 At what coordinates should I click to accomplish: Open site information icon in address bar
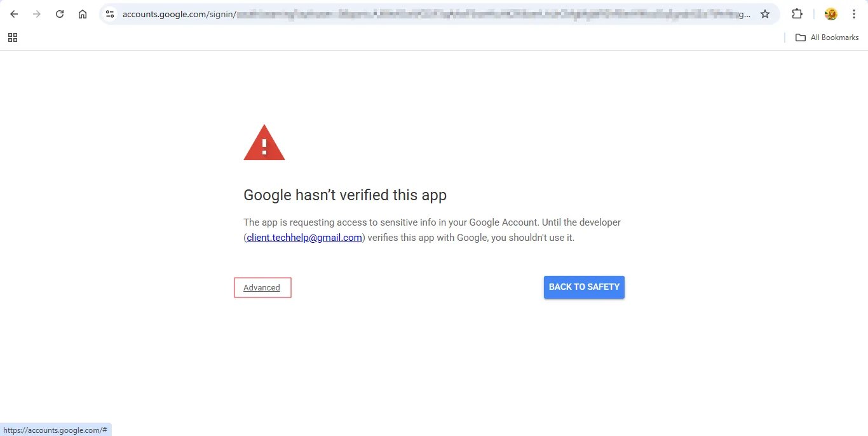click(110, 14)
